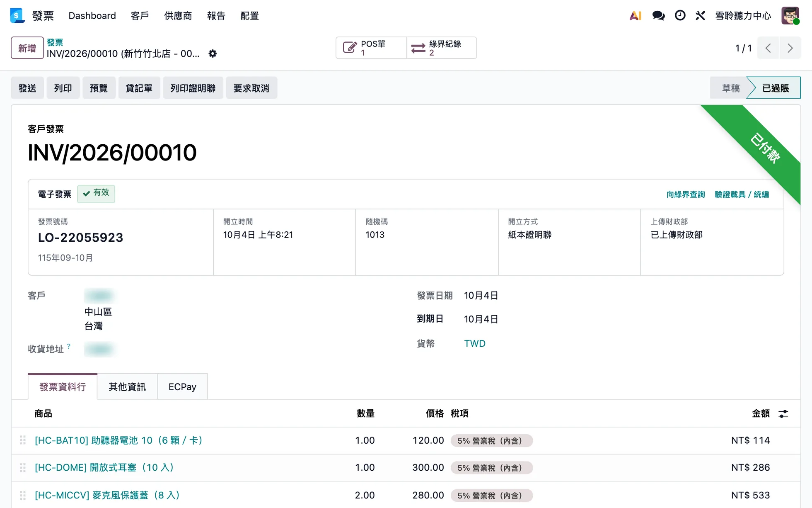The width and height of the screenshot is (812, 508).
Task: Click the 驗證載具 / 統編 link
Action: click(742, 194)
